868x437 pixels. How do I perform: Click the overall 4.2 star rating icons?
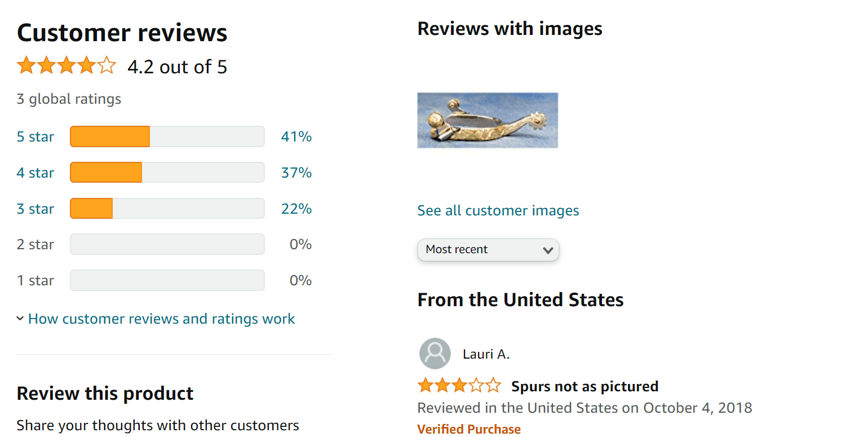click(67, 66)
